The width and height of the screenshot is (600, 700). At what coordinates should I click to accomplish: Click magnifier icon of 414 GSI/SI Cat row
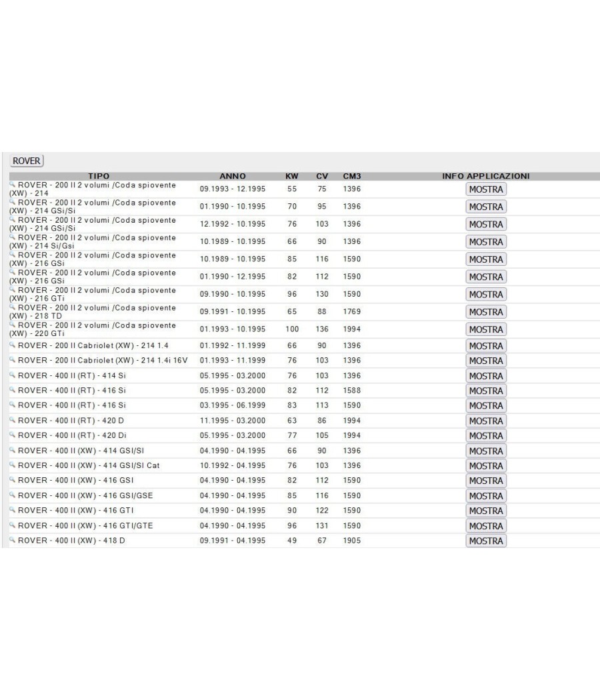coord(13,465)
